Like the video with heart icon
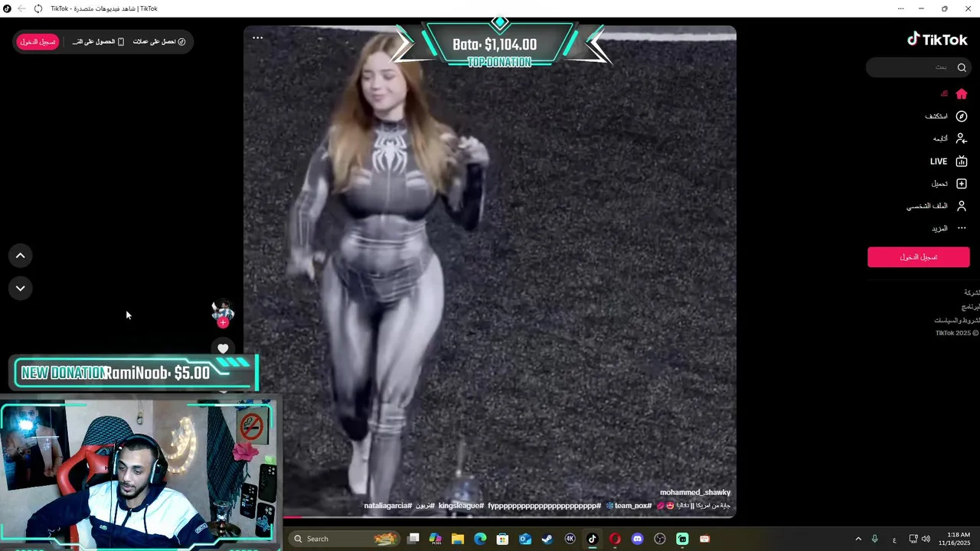The image size is (980, 551). 223,349
